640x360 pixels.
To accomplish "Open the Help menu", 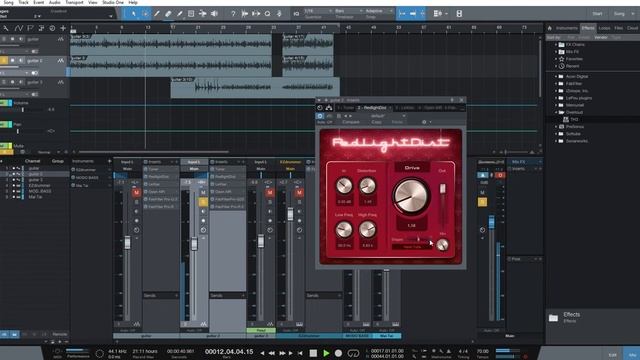I will (133, 2).
